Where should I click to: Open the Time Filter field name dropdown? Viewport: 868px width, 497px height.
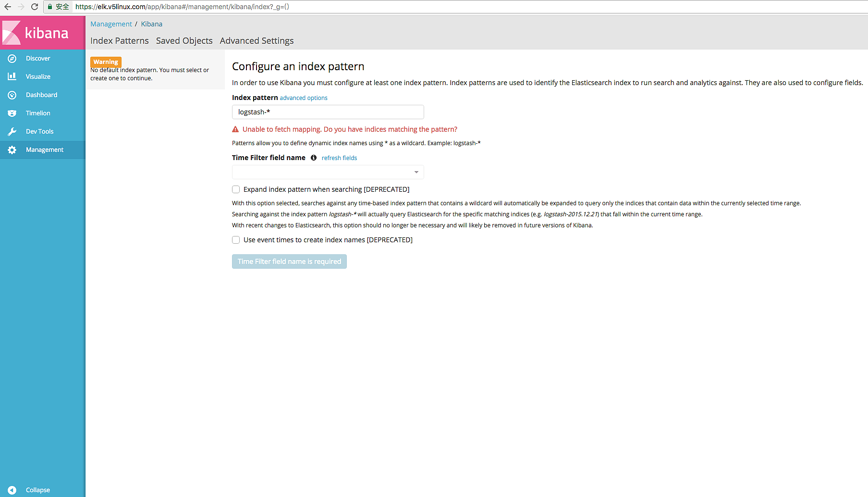pyautogui.click(x=328, y=172)
